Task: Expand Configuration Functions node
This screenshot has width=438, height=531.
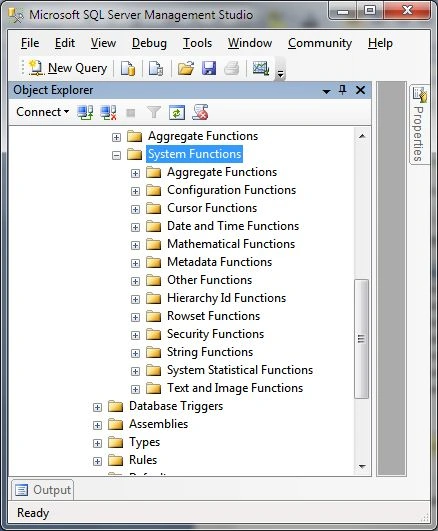Action: tap(135, 191)
